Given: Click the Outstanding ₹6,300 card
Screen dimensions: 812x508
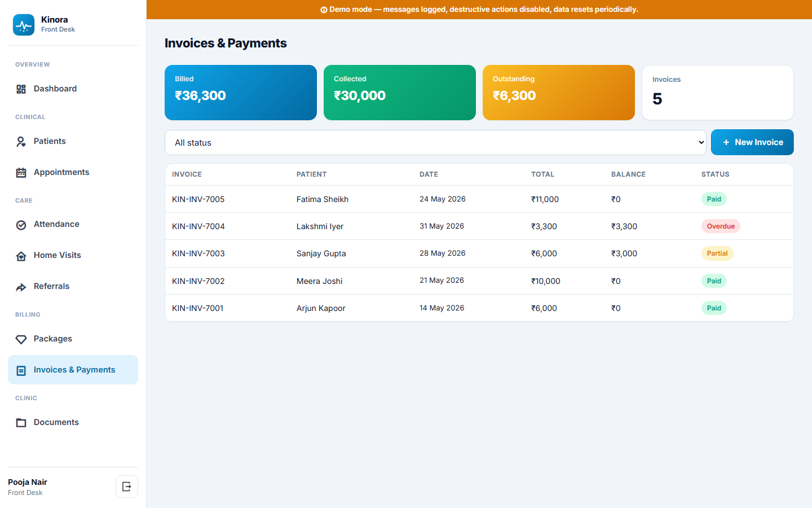Looking at the screenshot, I should point(559,93).
